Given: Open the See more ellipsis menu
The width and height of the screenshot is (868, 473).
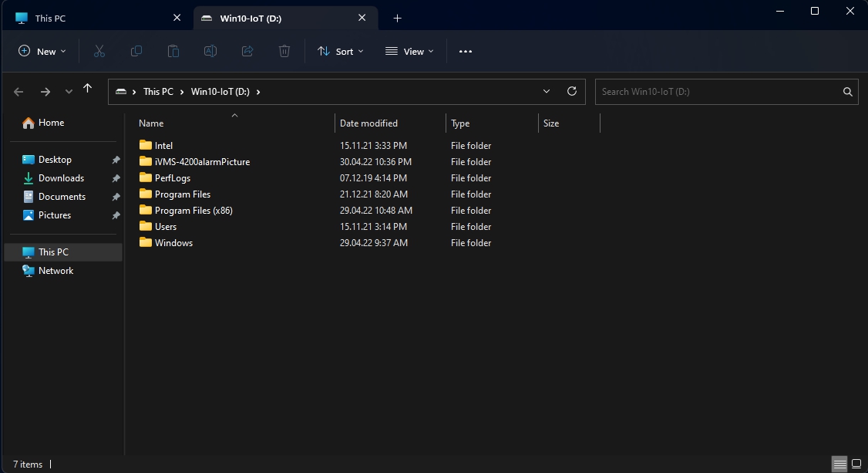Looking at the screenshot, I should coord(466,51).
